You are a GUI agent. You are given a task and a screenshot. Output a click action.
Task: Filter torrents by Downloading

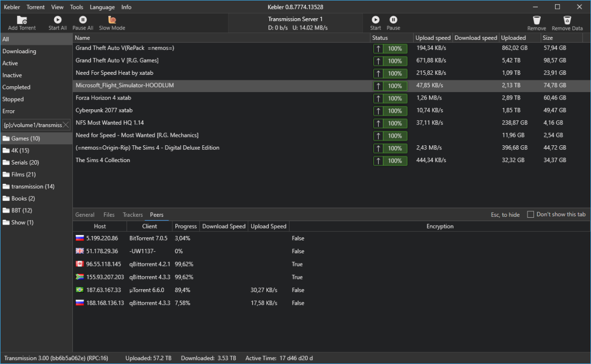tap(36, 51)
